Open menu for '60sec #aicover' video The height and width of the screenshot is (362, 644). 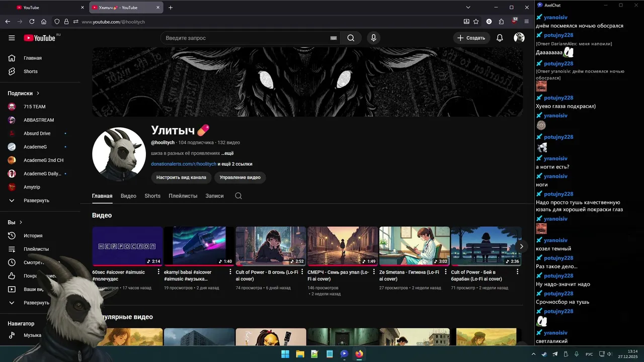tap(159, 272)
